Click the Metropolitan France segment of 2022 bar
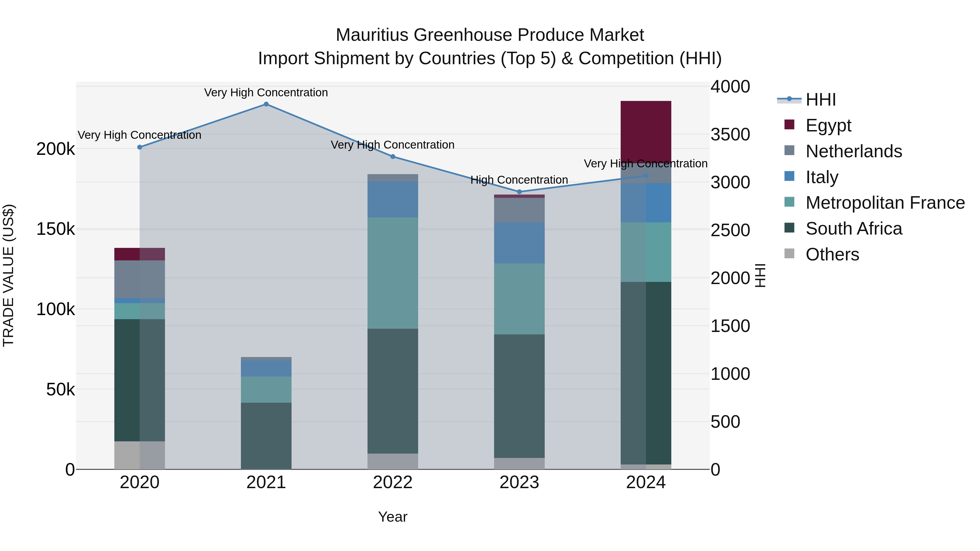The height and width of the screenshot is (551, 980). (x=393, y=273)
